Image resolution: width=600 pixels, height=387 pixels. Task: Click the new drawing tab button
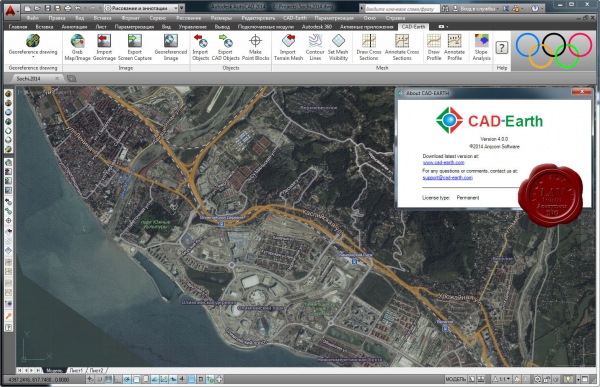72,78
